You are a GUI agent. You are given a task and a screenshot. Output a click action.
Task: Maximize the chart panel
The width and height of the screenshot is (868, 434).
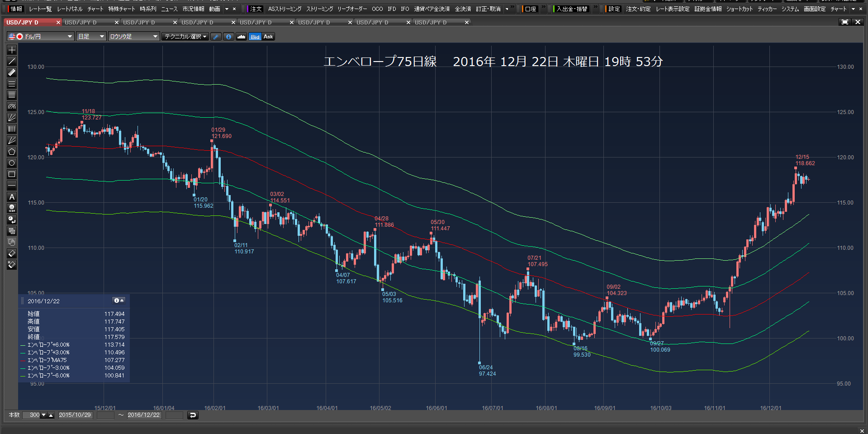click(844, 22)
